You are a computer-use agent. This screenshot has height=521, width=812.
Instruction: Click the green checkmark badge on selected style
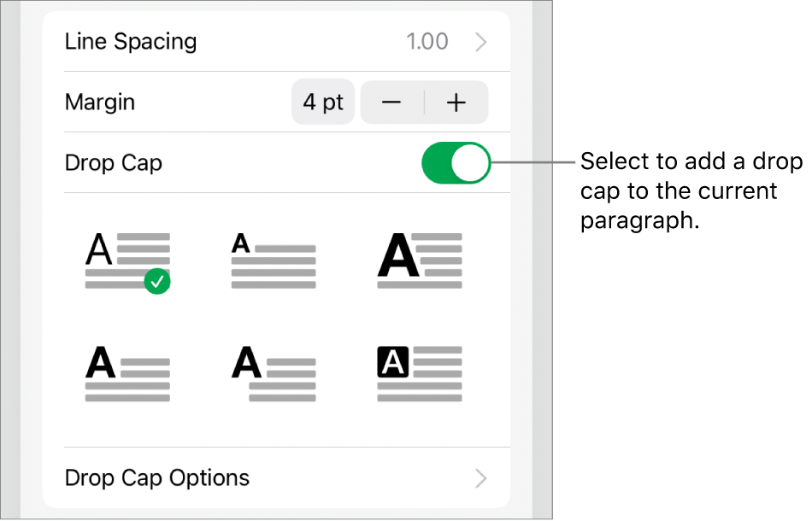coord(157,281)
